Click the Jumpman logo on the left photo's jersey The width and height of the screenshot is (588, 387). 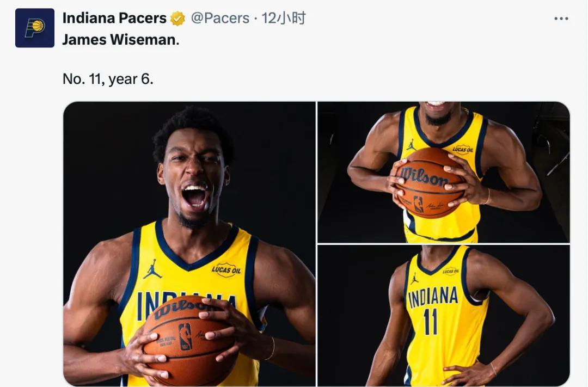click(152, 270)
